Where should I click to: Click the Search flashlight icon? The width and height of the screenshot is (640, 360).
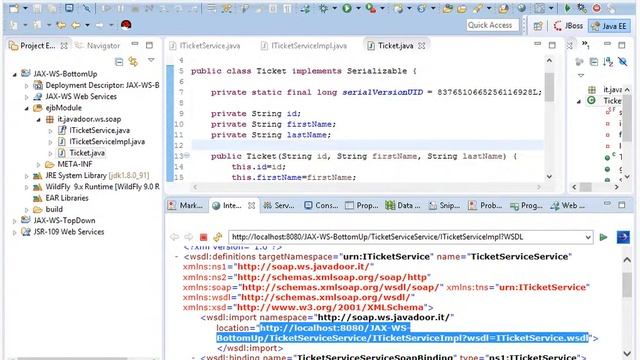click(478, 8)
